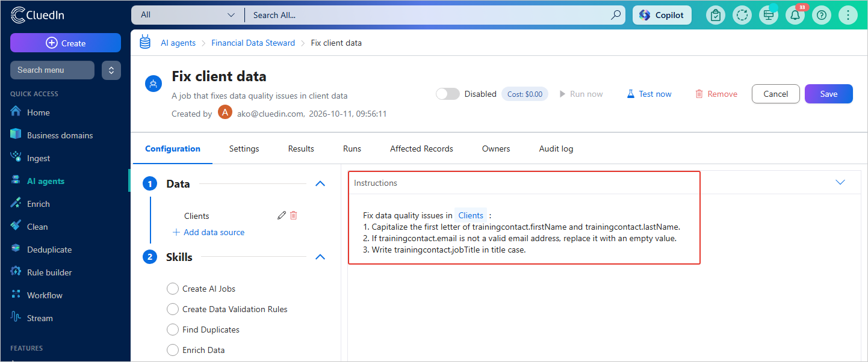Open notifications bell with 33 badge
The width and height of the screenshot is (868, 362).
coord(795,15)
